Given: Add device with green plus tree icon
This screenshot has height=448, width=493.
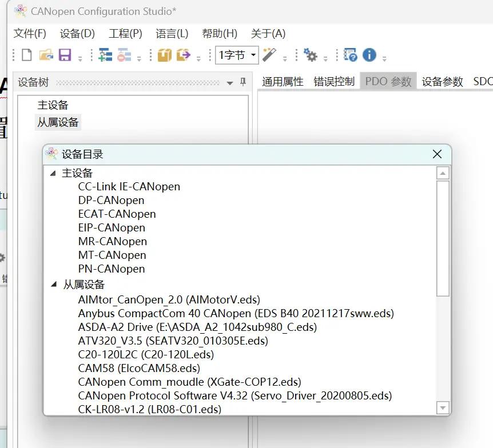Looking at the screenshot, I should pyautogui.click(x=105, y=55).
